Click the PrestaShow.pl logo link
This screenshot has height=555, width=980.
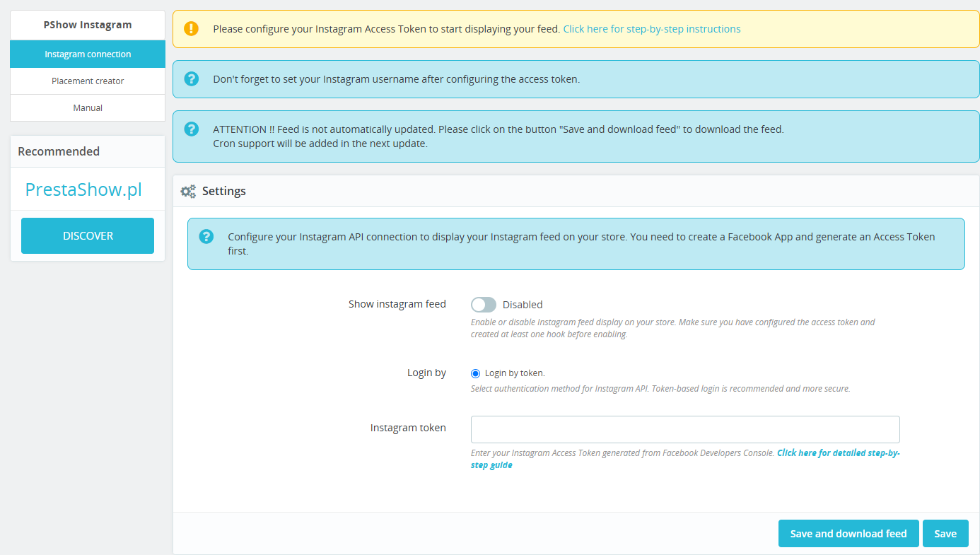(83, 189)
